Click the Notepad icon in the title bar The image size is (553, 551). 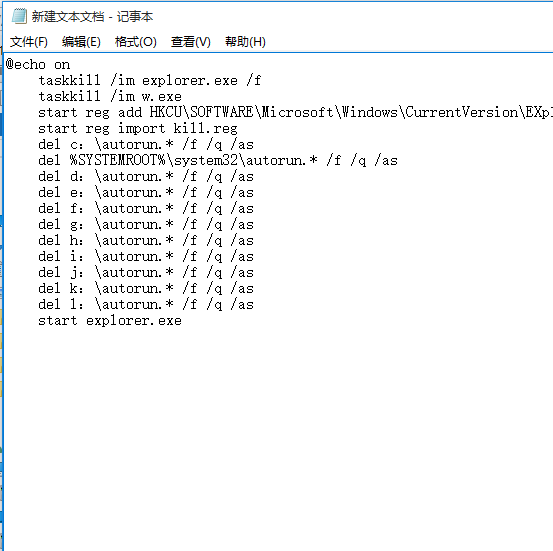pyautogui.click(x=19, y=16)
